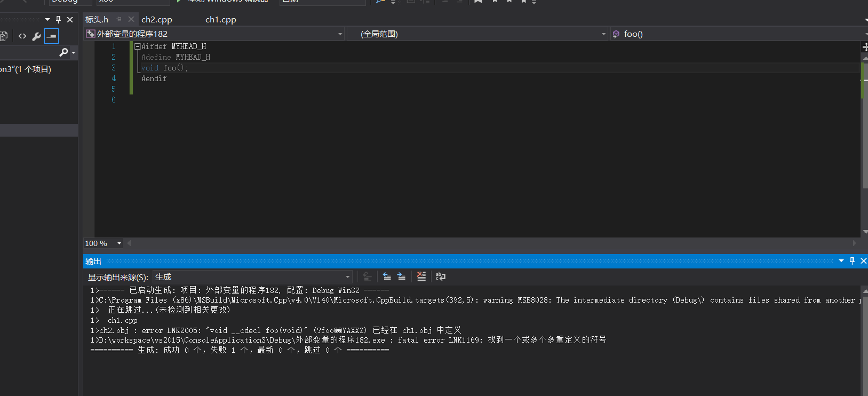The height and width of the screenshot is (396, 868).
Task: Click the editor scroll down arrow
Action: coord(865,232)
